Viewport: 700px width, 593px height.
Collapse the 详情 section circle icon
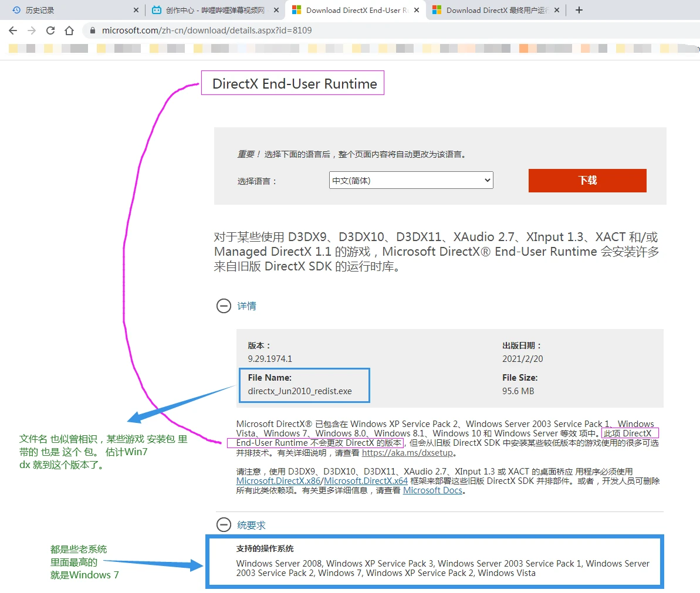click(x=224, y=306)
